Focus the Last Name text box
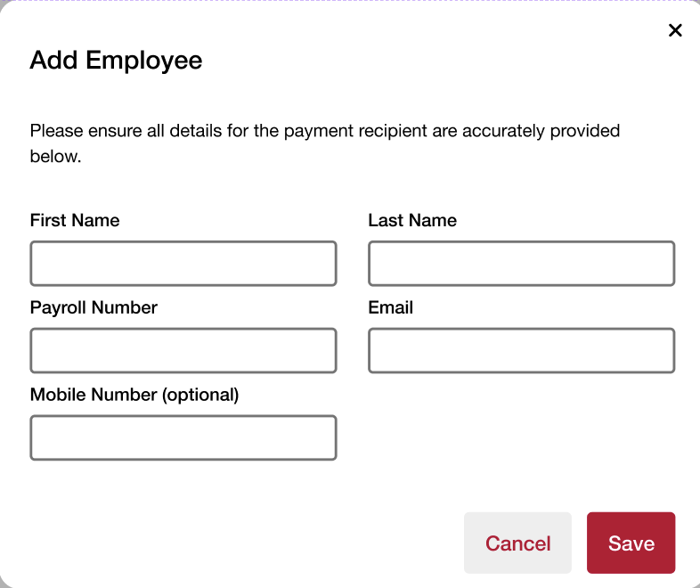 pos(521,264)
